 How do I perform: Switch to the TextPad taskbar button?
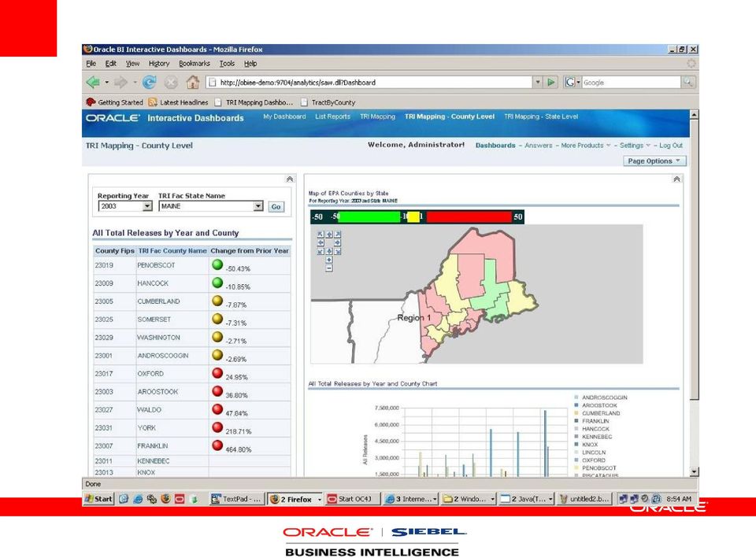(237, 499)
